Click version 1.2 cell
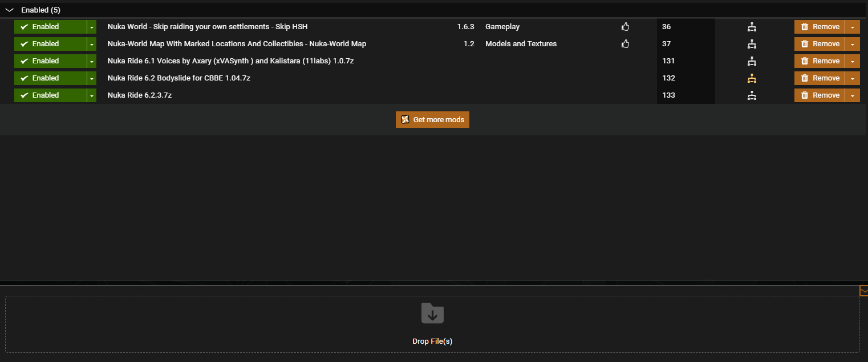 [469, 44]
